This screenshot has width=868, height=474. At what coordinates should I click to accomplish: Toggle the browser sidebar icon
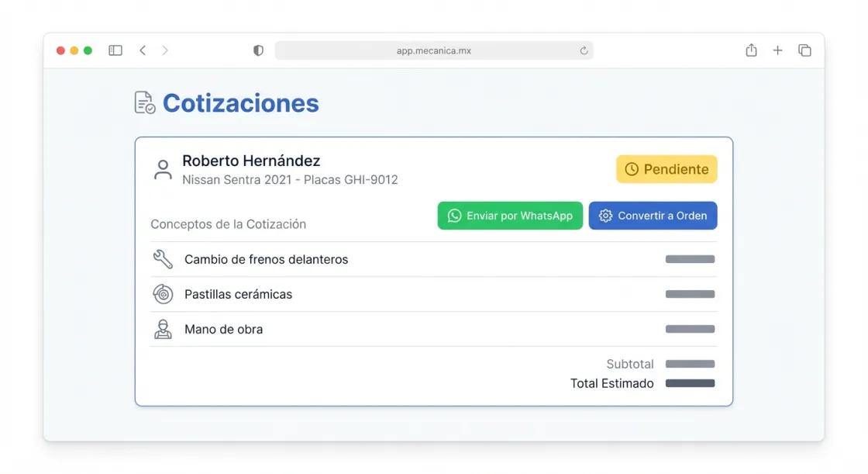pos(115,50)
